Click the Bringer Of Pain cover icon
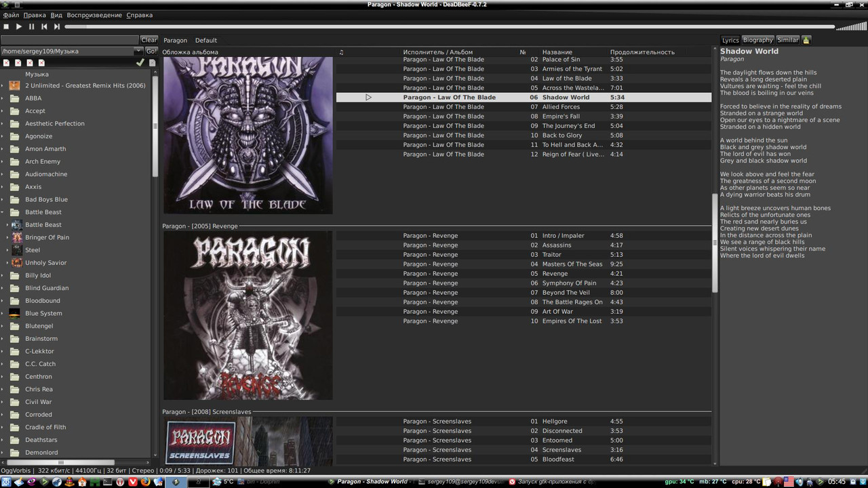868x488 pixels. coord(17,237)
